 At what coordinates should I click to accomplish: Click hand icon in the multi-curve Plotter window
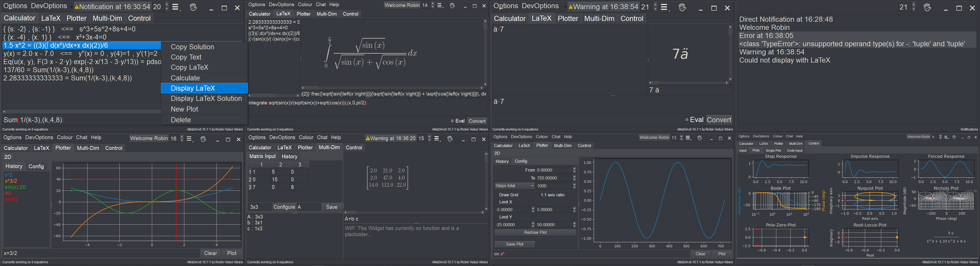[203, 139]
